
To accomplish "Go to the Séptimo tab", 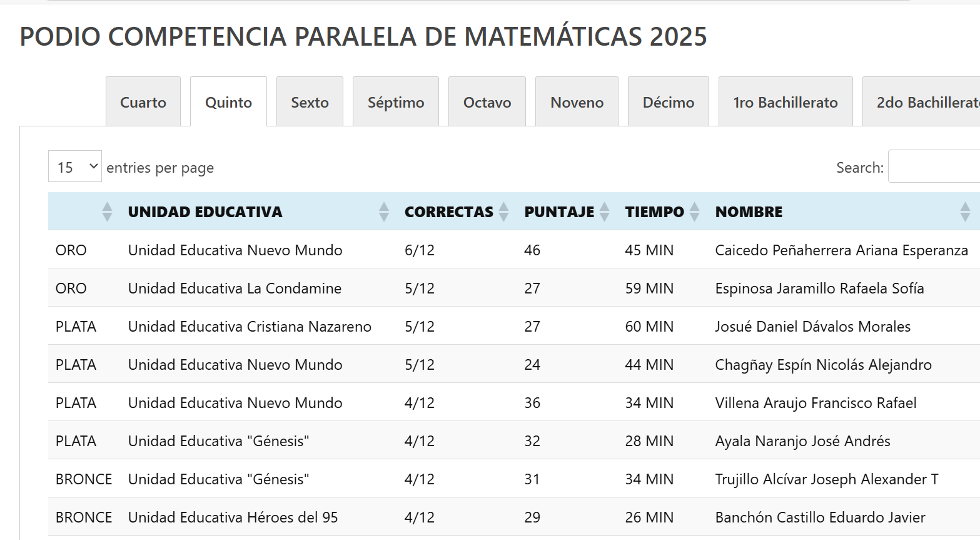I will tap(396, 103).
